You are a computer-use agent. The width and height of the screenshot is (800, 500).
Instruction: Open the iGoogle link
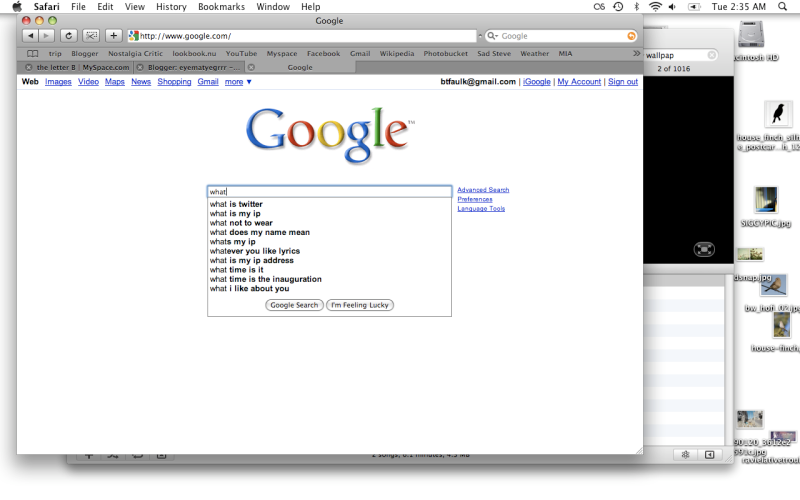537,82
